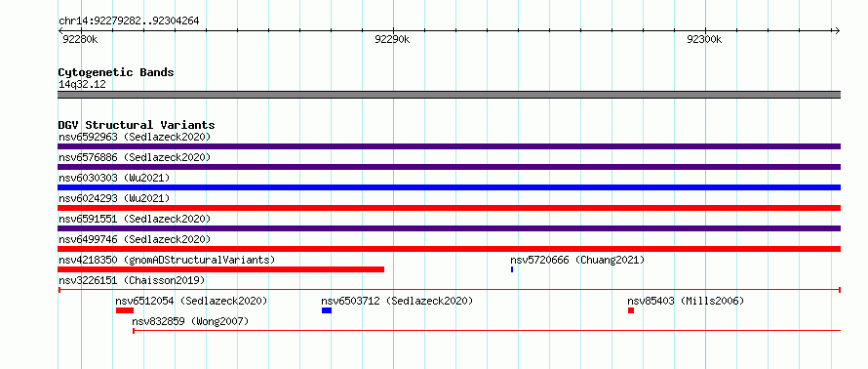Image resolution: width=868 pixels, height=369 pixels.
Task: Select the gray 14q32.12 cytogenetic band bar
Action: pos(449,95)
